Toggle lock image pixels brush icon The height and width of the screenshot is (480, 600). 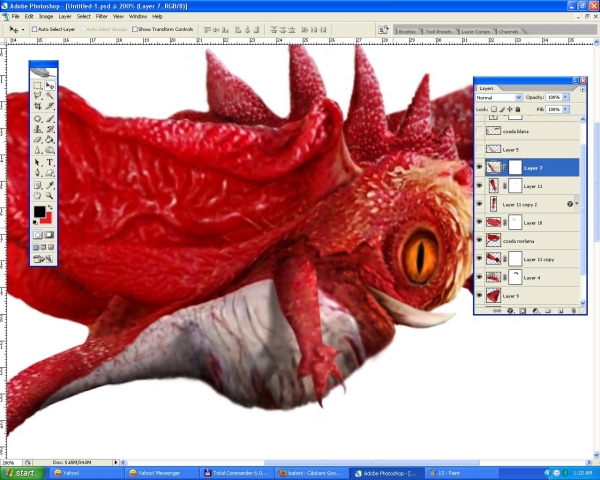tap(502, 109)
